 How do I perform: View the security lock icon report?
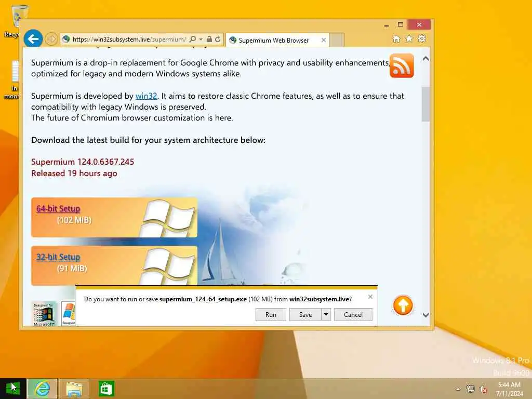pyautogui.click(x=209, y=39)
